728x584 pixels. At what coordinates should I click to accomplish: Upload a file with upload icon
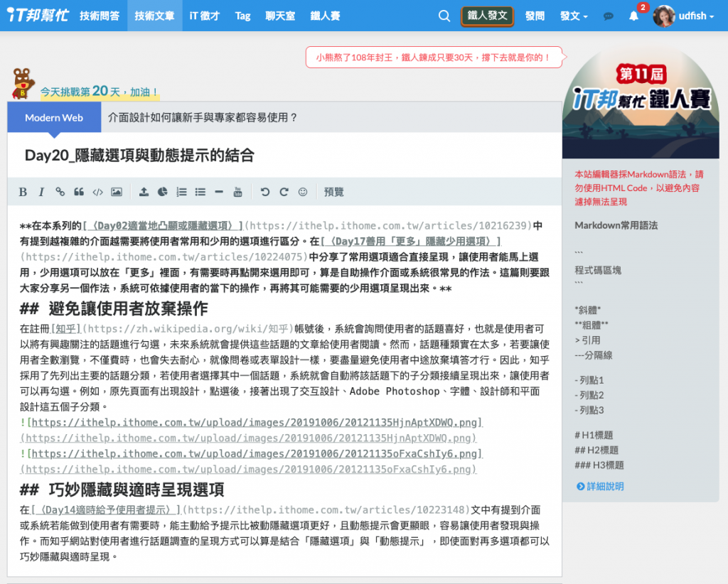pos(144,192)
